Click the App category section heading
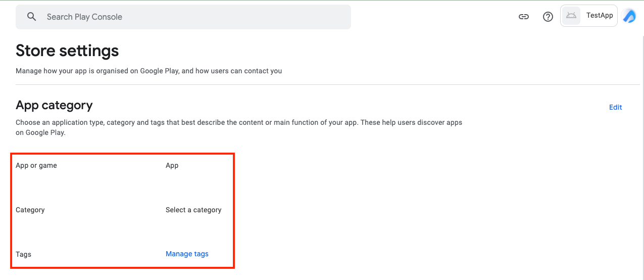Image resolution: width=644 pixels, height=280 pixels. pos(54,105)
